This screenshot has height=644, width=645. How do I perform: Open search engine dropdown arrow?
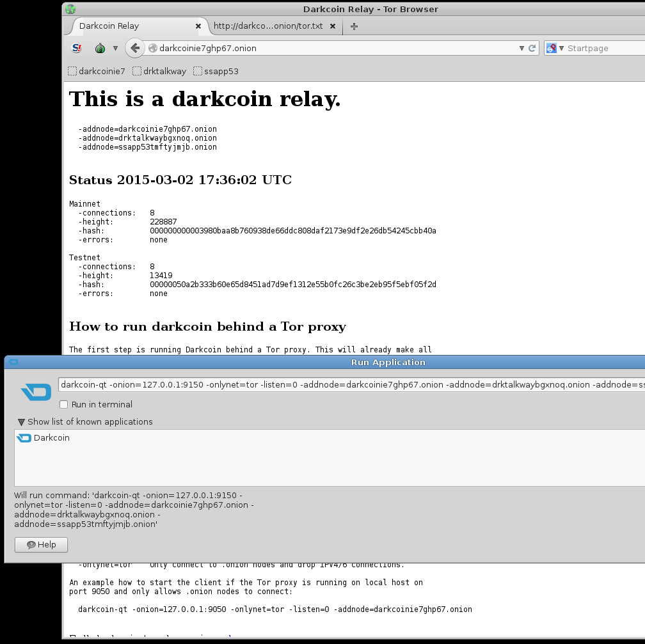[x=561, y=48]
